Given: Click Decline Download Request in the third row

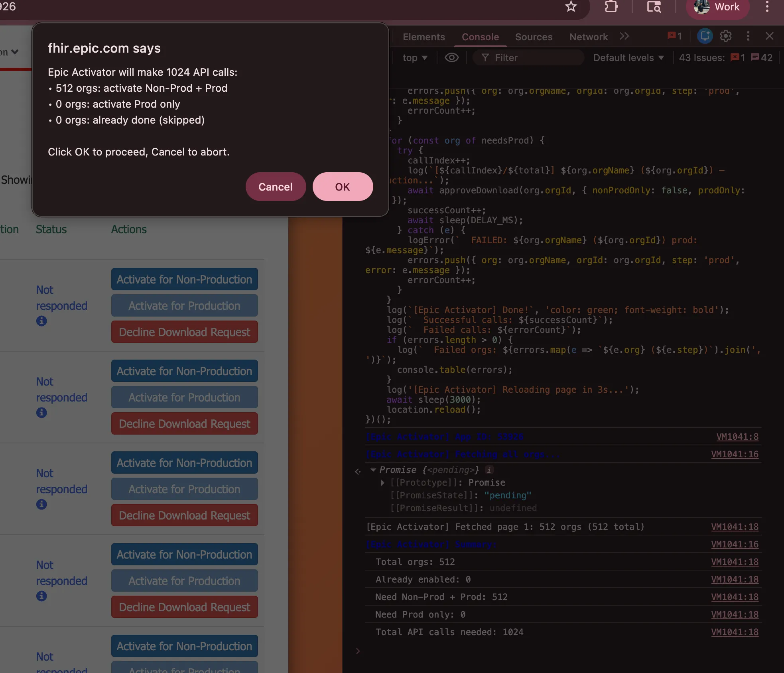Looking at the screenshot, I should click(184, 515).
